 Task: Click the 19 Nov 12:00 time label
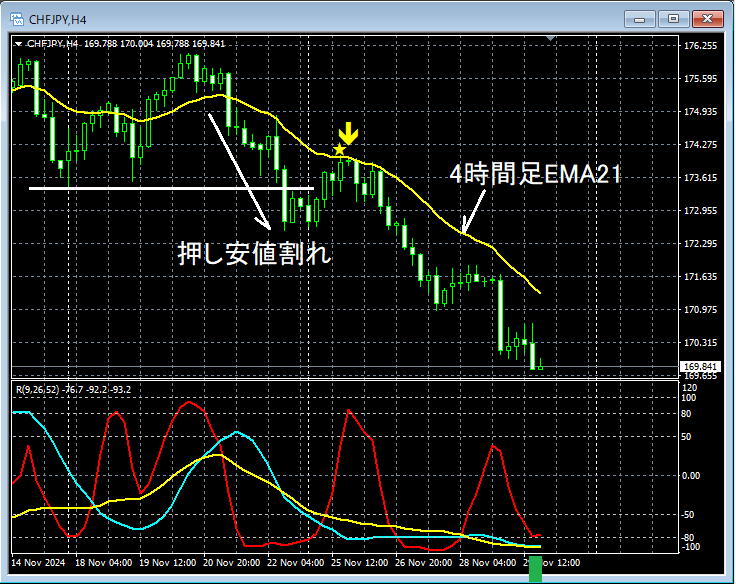[168, 562]
